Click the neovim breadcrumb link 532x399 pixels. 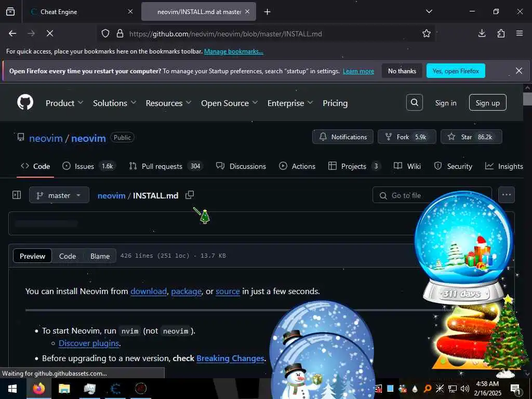point(112,196)
